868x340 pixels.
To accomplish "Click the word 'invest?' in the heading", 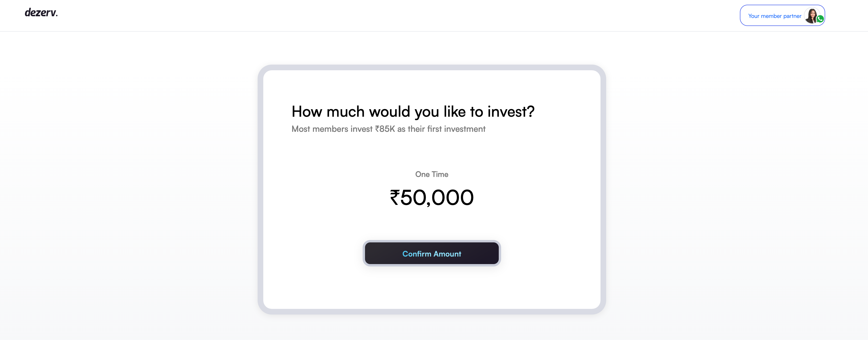I will click(x=511, y=112).
